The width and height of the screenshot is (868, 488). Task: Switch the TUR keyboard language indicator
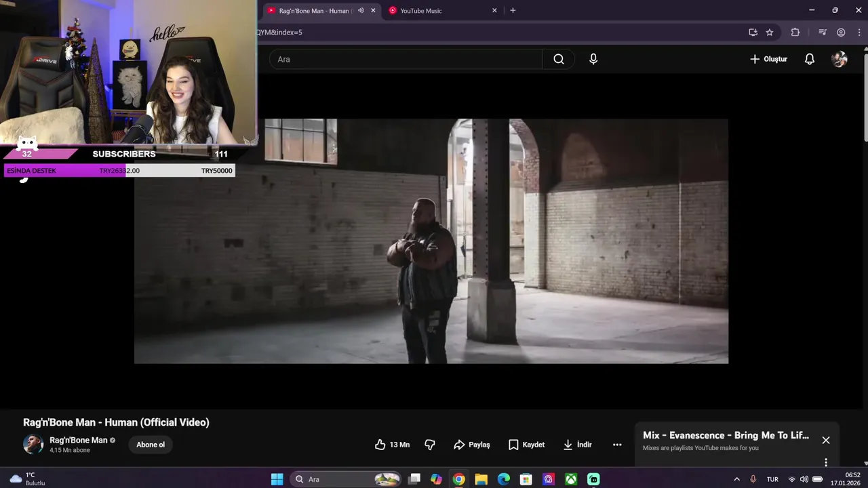772,479
